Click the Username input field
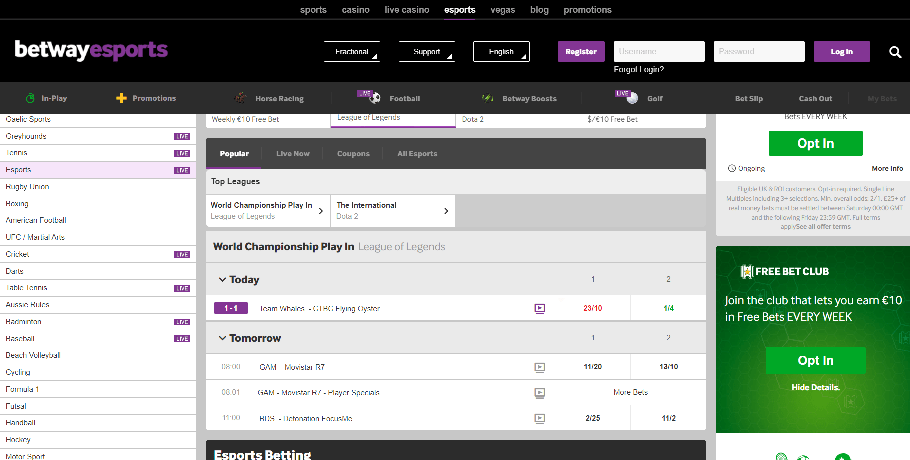The image size is (910, 460). tap(660, 51)
